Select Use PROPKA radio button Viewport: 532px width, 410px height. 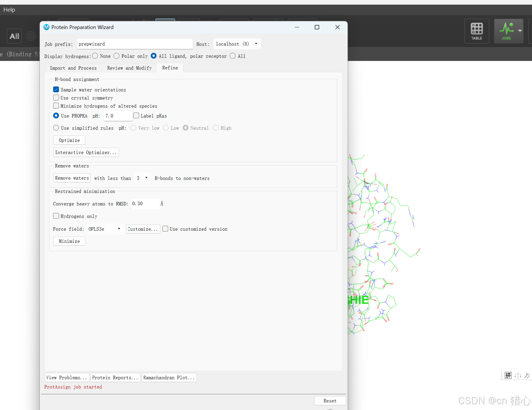(x=56, y=115)
